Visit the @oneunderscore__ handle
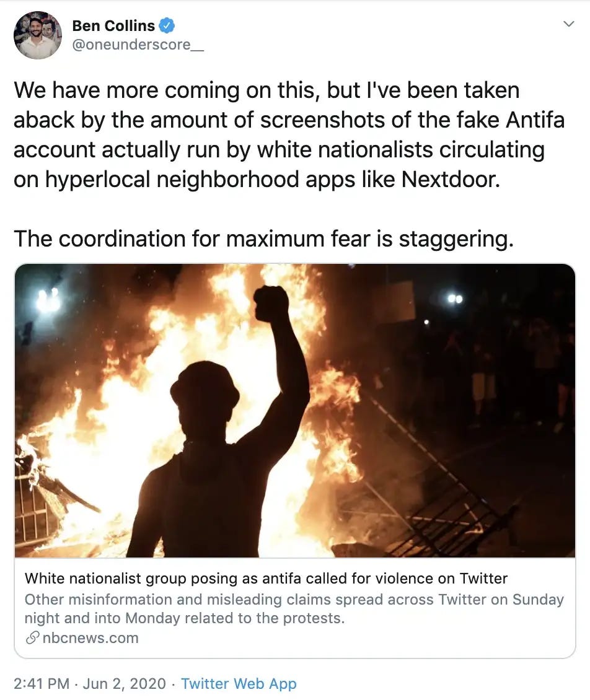Image resolution: width=590 pixels, height=700 pixels. coord(138,45)
